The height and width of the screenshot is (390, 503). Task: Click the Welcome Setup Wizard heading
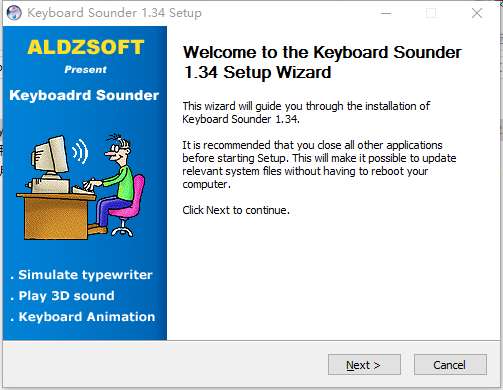point(322,63)
